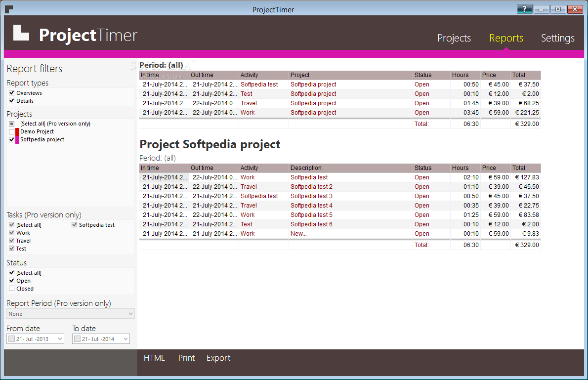Click the Softpedia test 5 description
This screenshot has height=380, width=588.
(x=311, y=215)
